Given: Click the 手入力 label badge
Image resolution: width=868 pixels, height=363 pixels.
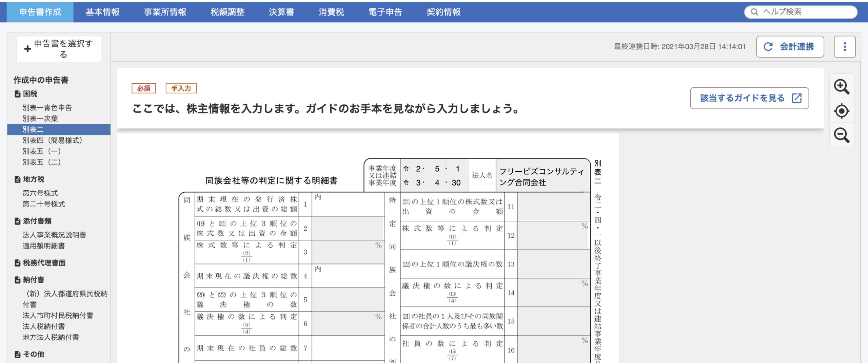Looking at the screenshot, I should coord(181,88).
